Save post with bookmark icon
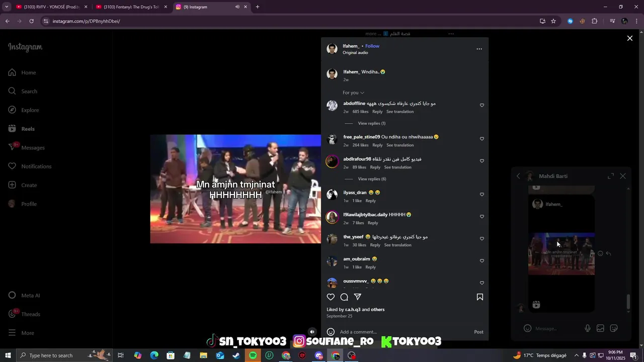The image size is (644, 362). 480,297
